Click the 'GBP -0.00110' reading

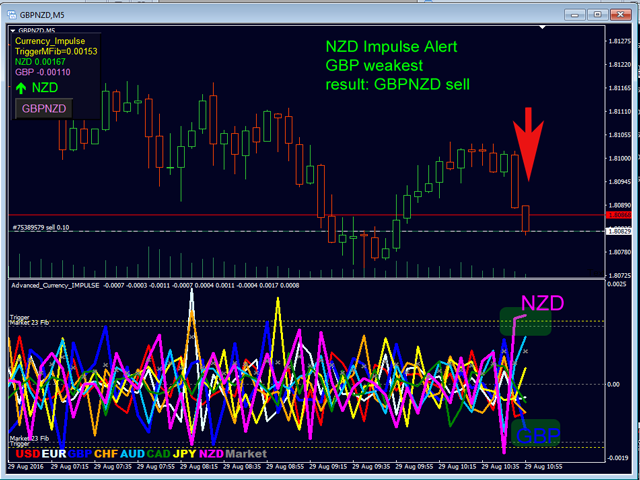42,72
